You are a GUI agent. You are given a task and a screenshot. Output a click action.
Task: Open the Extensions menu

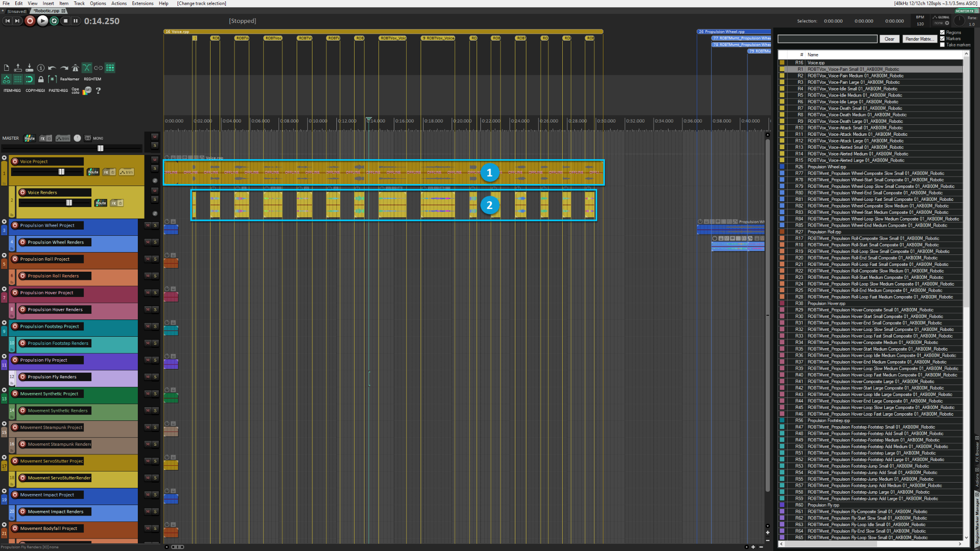[x=143, y=3]
